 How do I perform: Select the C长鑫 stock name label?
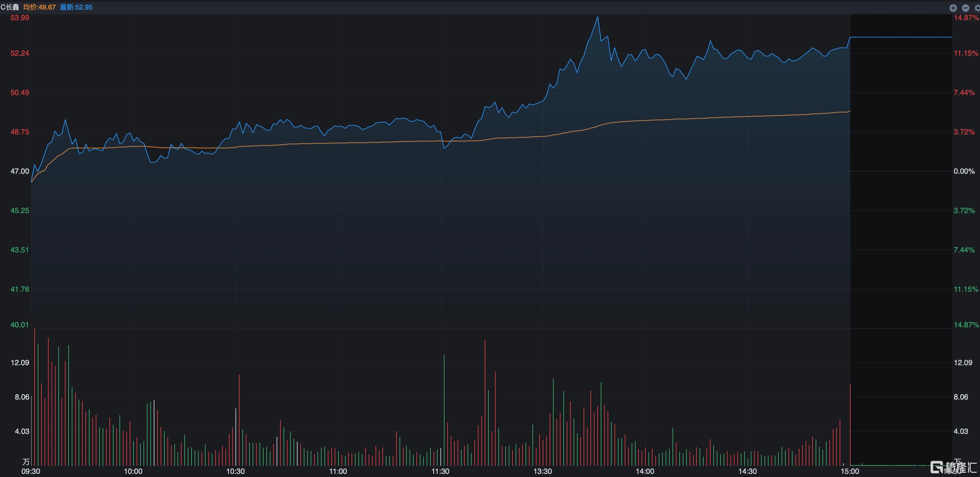[x=10, y=7]
